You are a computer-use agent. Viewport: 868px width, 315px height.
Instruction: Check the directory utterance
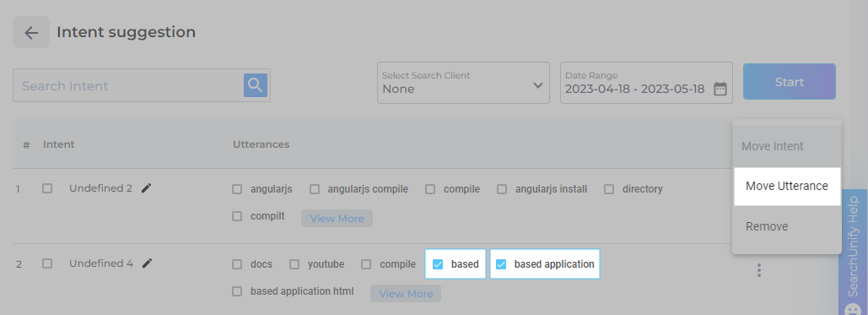pos(609,189)
